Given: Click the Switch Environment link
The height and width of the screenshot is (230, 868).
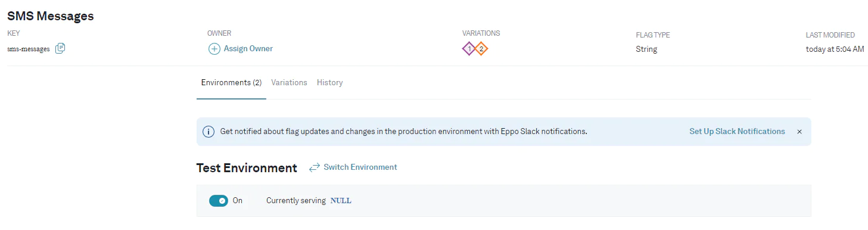Looking at the screenshot, I should [x=360, y=167].
